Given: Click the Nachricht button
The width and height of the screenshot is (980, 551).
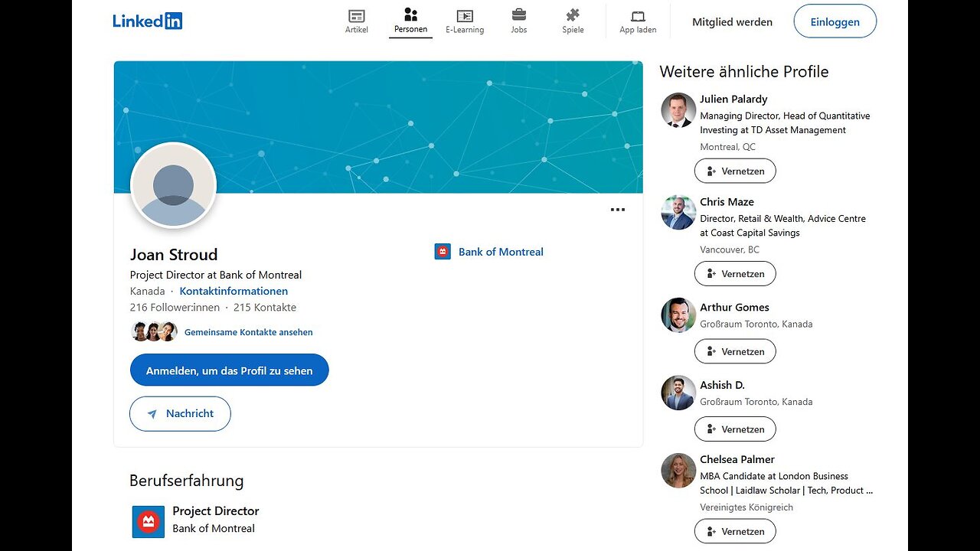Looking at the screenshot, I should point(180,413).
